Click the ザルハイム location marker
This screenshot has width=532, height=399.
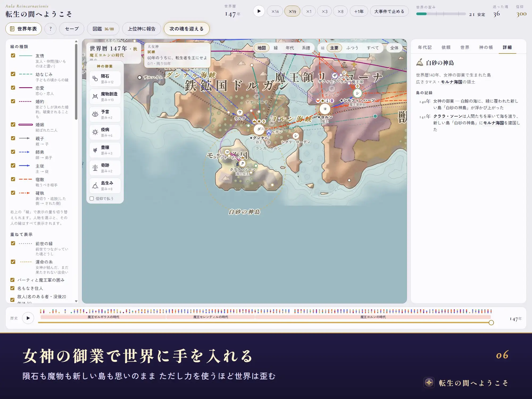pyautogui.click(x=139, y=77)
